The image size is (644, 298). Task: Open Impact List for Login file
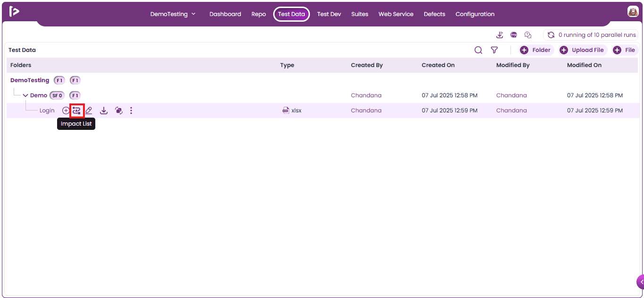click(76, 111)
